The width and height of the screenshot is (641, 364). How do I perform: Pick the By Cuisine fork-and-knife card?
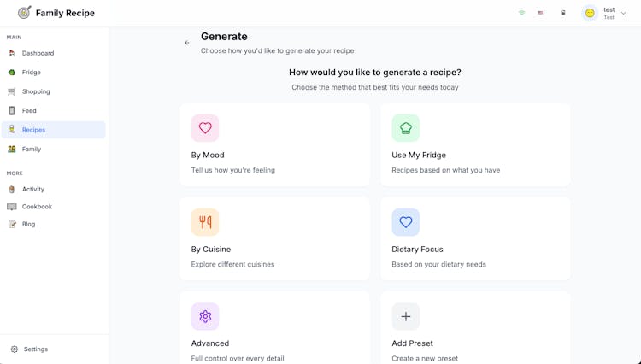pyautogui.click(x=274, y=238)
